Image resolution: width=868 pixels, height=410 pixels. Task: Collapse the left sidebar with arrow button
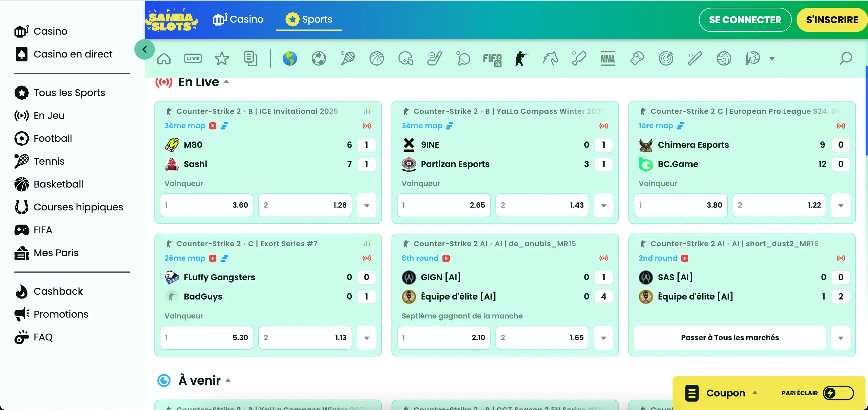[x=145, y=49]
